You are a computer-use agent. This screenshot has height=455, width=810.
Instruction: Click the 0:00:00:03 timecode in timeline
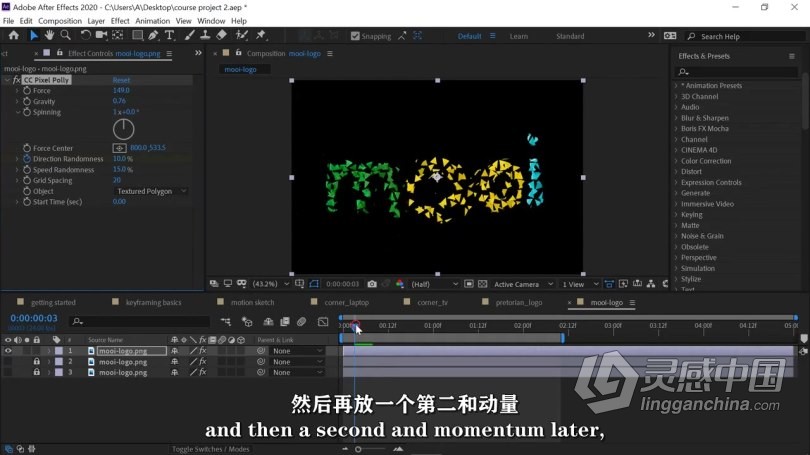pos(34,319)
